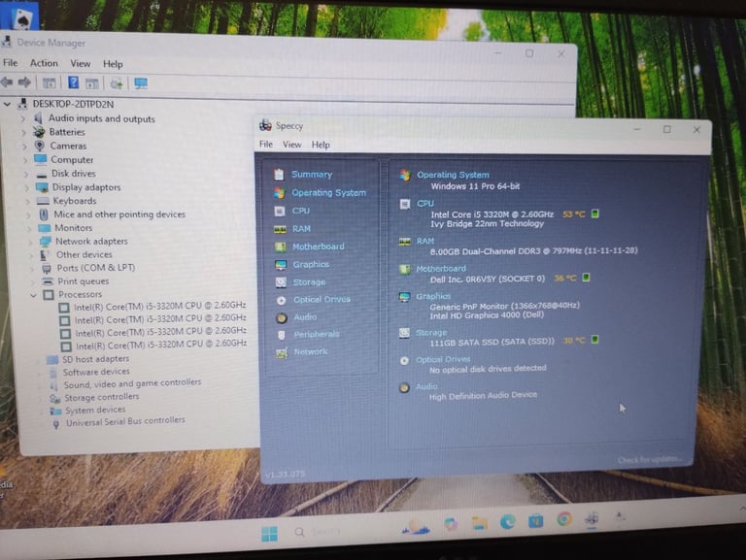Open Summary section in Speccy sidebar
746x560 pixels.
pos(312,174)
